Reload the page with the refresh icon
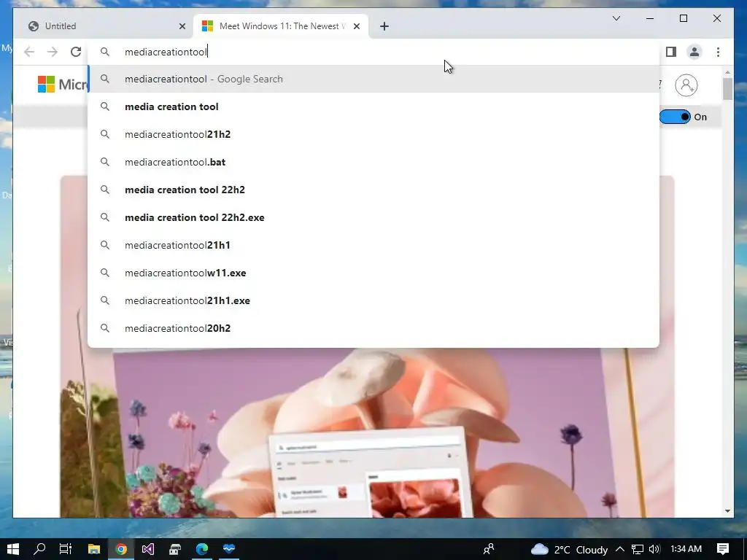Viewport: 747px width, 560px height. [x=76, y=52]
